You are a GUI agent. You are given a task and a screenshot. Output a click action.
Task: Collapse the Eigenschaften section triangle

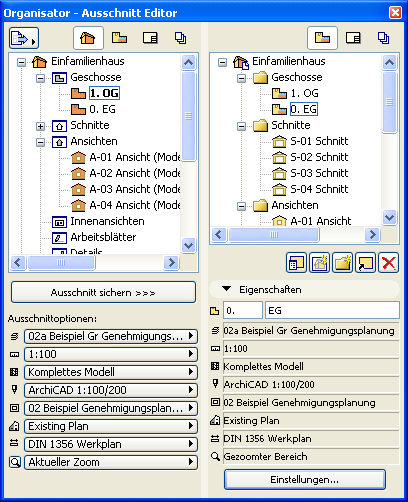(x=227, y=289)
